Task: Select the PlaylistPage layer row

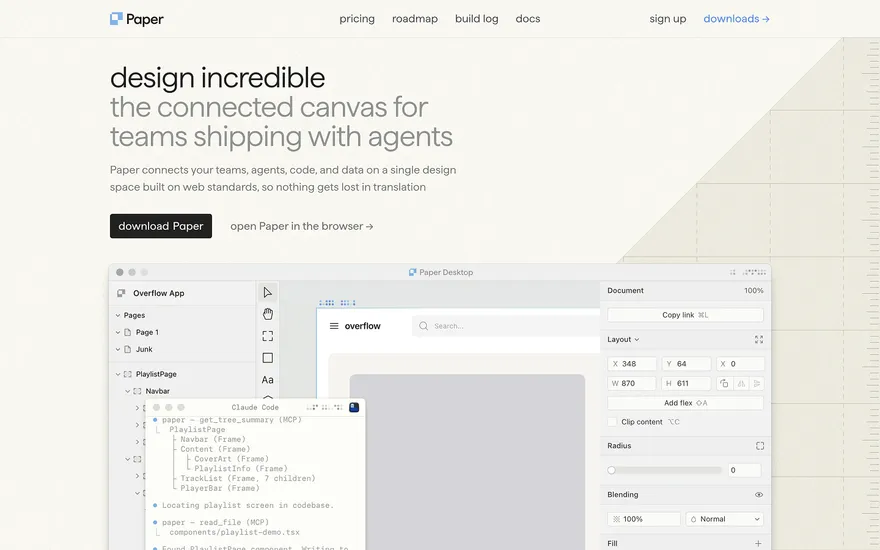Action: click(182, 374)
